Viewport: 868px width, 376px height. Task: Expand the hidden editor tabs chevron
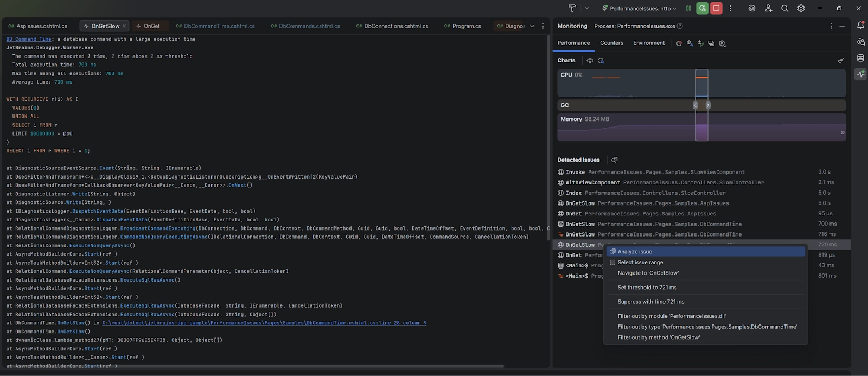532,26
